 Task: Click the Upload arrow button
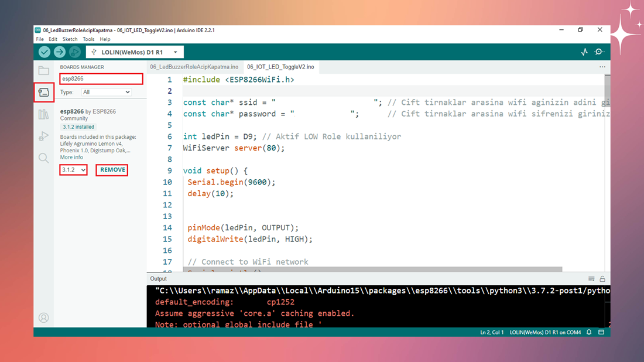click(60, 52)
